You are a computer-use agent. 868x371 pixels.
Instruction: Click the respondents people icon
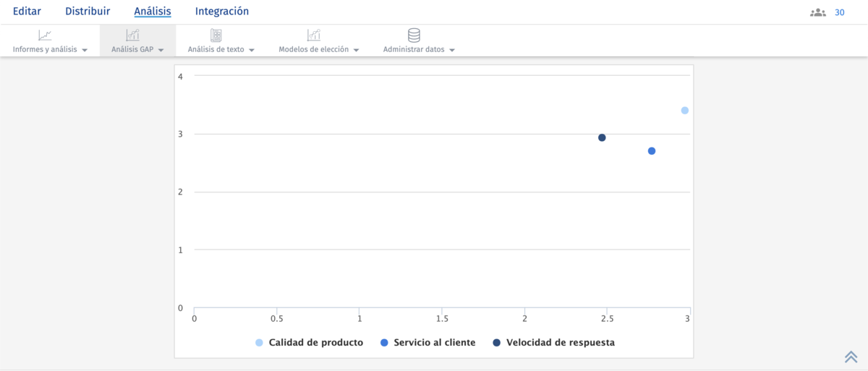click(818, 12)
